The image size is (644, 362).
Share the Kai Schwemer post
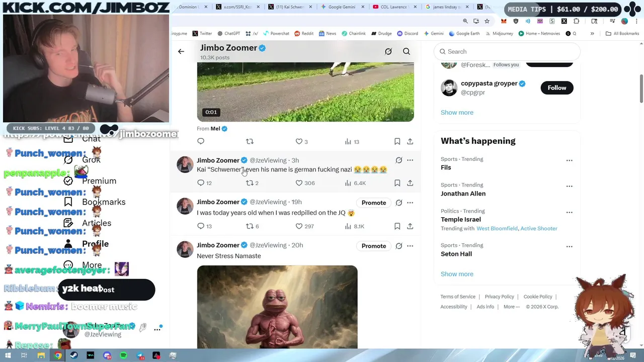tap(410, 183)
